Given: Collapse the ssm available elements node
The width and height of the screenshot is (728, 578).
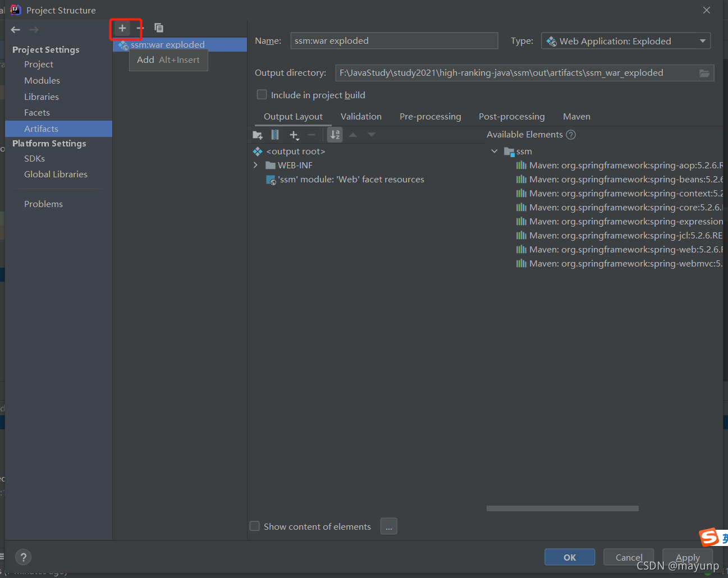Looking at the screenshot, I should tap(495, 151).
